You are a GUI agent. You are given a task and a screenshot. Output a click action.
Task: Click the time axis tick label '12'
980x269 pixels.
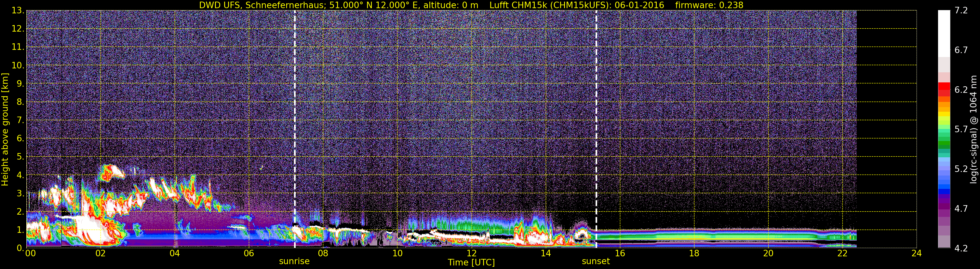pyautogui.click(x=471, y=253)
